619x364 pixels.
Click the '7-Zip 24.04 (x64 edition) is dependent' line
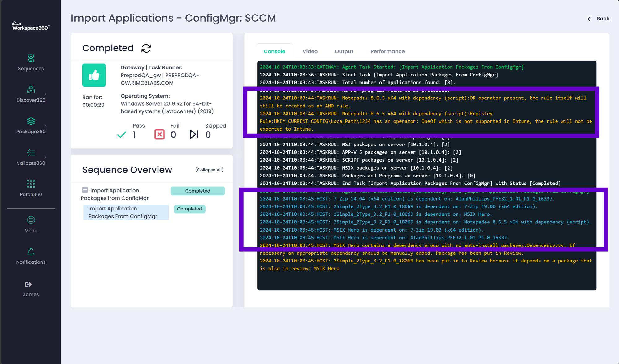pyautogui.click(x=407, y=199)
